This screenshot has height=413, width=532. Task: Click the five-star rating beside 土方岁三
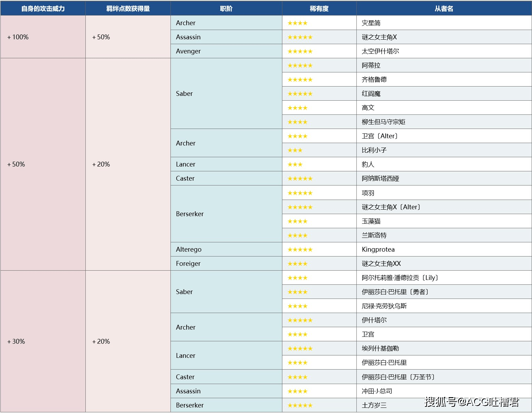pos(300,405)
